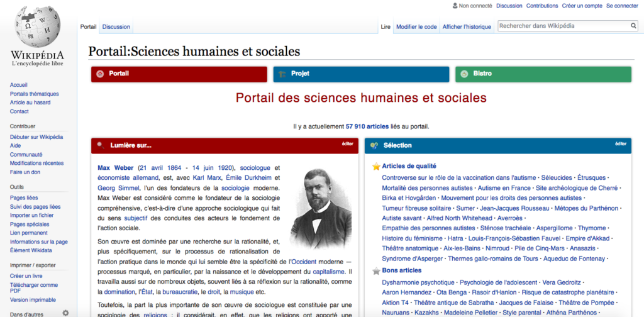The image size is (644, 317).
Task: Click the red Portail banner button
Action: pos(179,74)
